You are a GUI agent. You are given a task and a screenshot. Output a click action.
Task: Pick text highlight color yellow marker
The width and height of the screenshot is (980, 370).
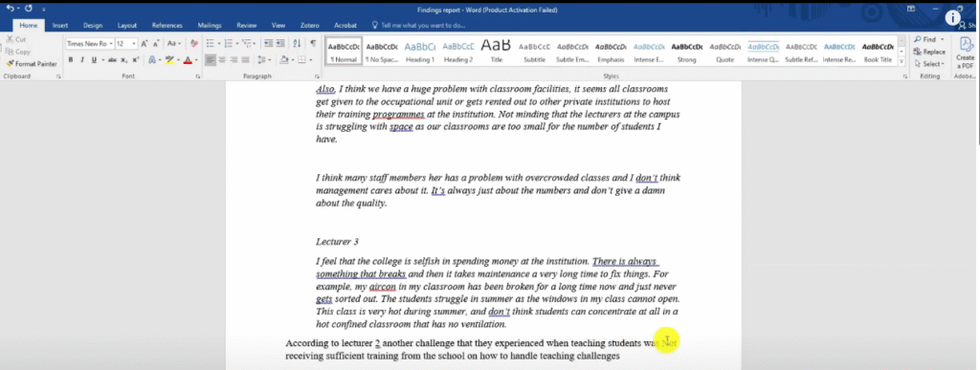pyautogui.click(x=170, y=60)
